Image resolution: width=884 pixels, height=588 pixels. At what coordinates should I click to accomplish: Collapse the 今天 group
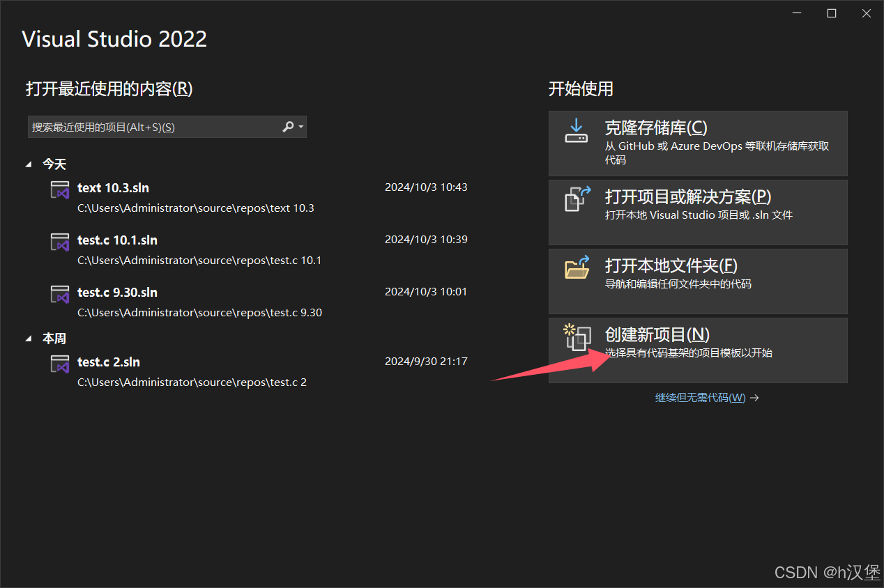(x=29, y=164)
